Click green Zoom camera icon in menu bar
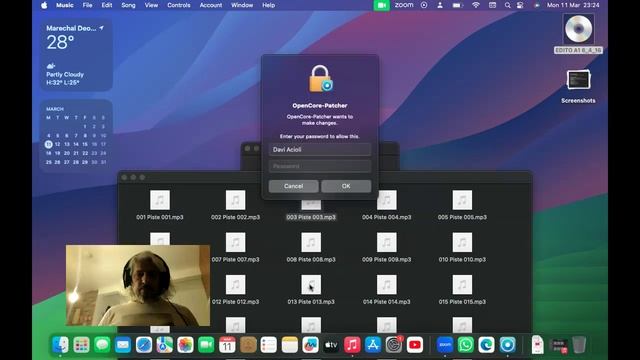Viewport: 640px width, 360px height. click(382, 5)
